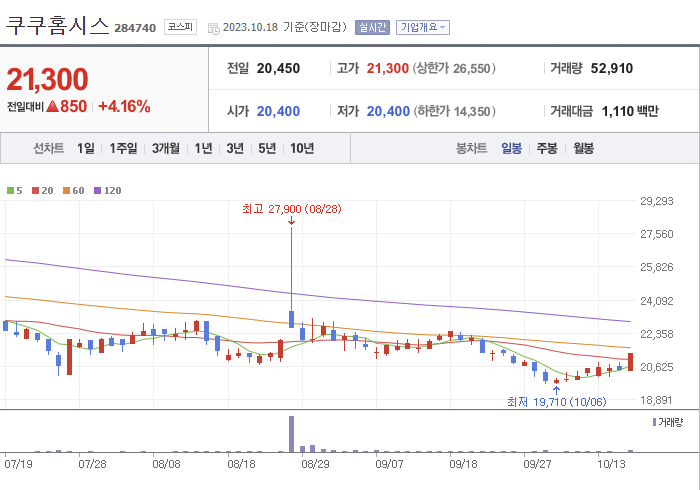The image size is (700, 490).
Task: Select the 1주일 line chart tab
Action: tap(123, 148)
